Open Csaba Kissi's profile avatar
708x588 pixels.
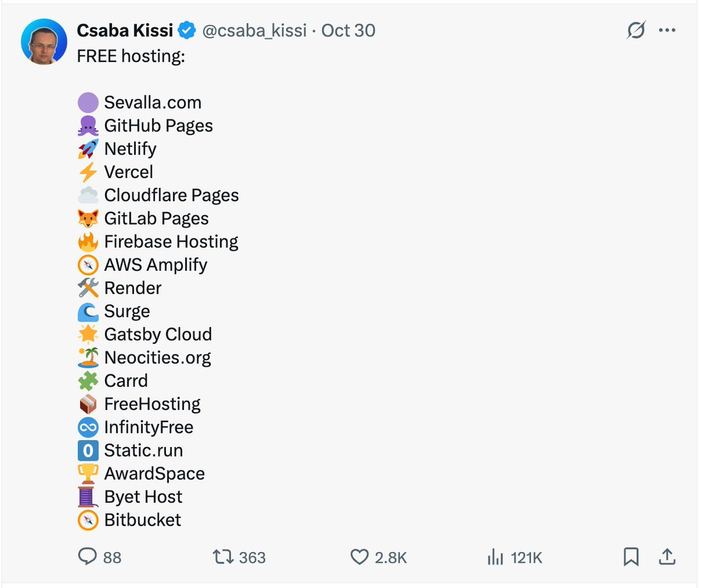44,41
